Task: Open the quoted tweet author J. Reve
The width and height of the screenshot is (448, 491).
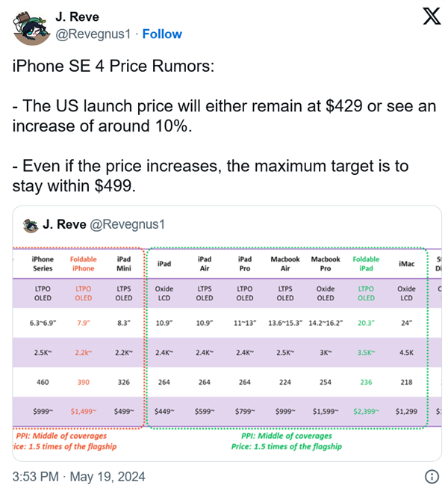Action: click(63, 224)
